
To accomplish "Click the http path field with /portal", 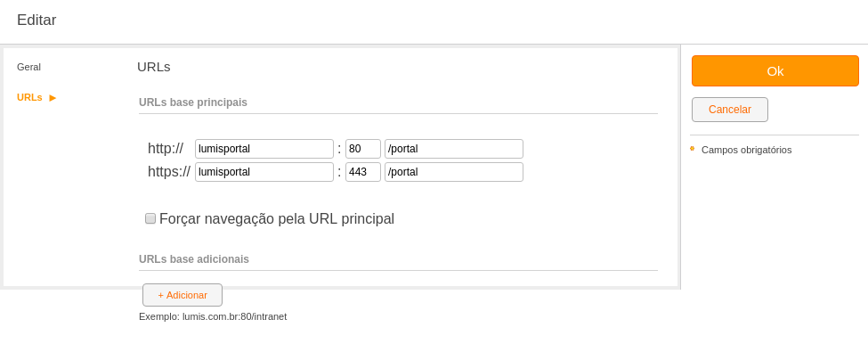I will pos(454,149).
